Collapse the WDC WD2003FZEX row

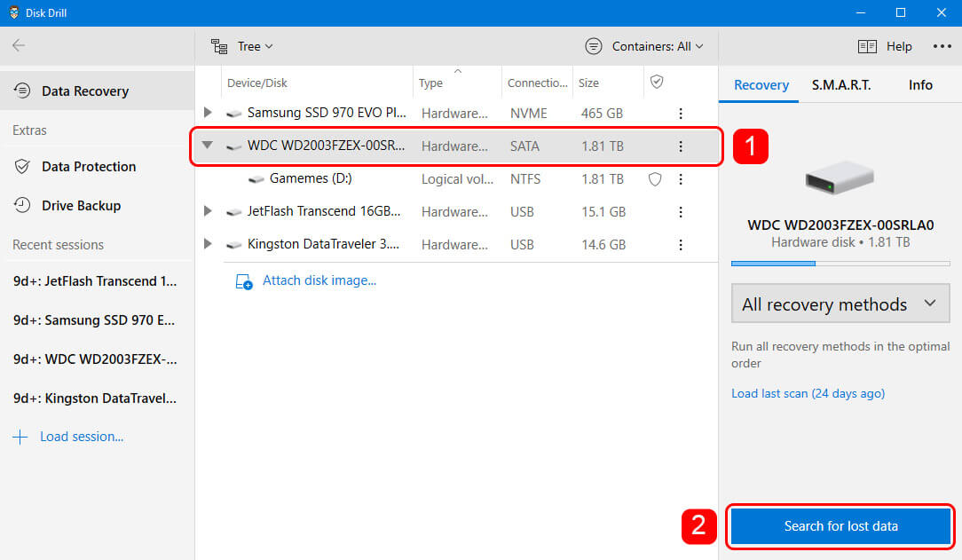pos(208,146)
